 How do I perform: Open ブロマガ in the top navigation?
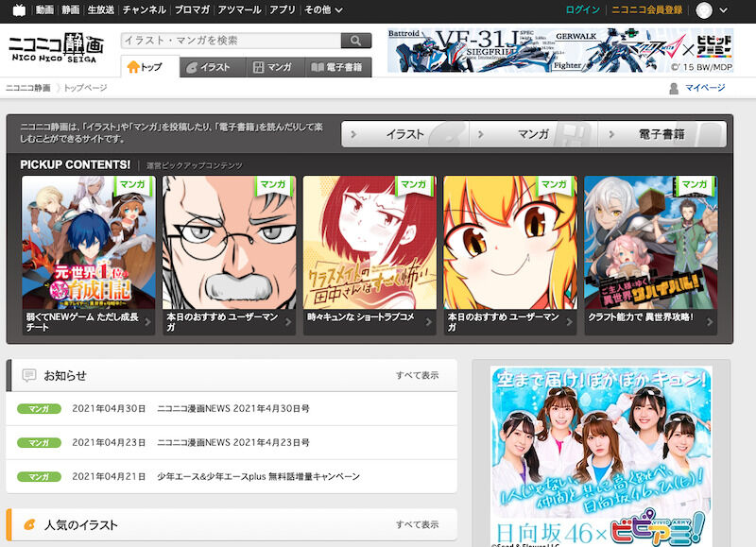click(192, 9)
